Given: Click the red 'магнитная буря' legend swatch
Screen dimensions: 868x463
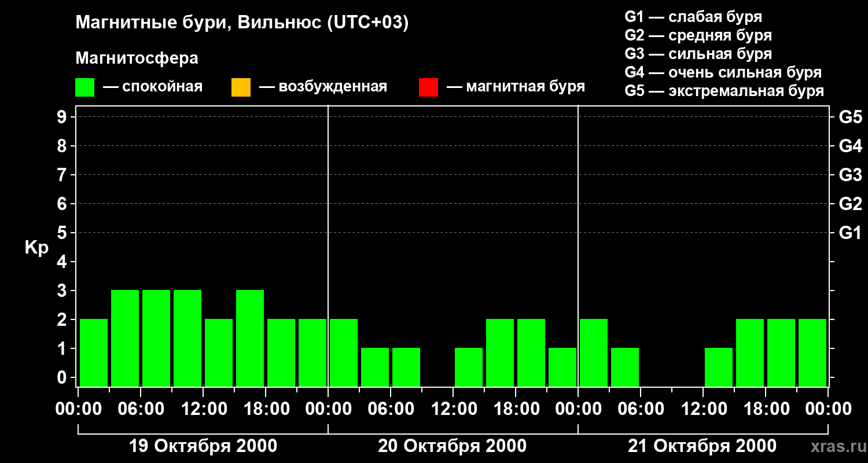Looking at the screenshot, I should [428, 87].
